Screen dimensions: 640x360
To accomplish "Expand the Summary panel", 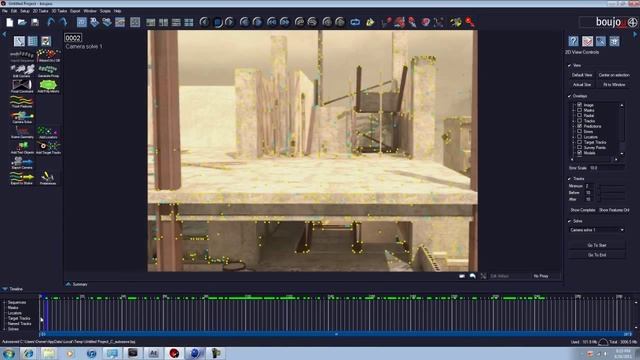I will (69, 284).
